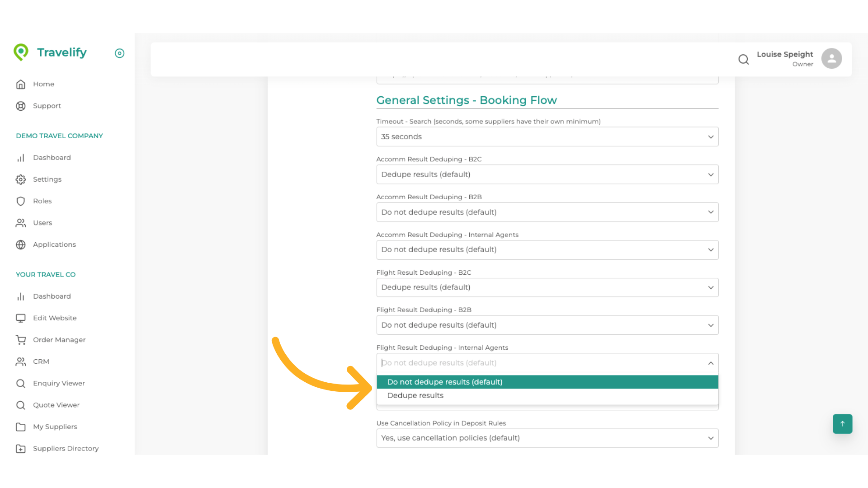Expand the Accomm Result Deduping B2C dropdown
Screen dimensions: 868x488
[547, 174]
